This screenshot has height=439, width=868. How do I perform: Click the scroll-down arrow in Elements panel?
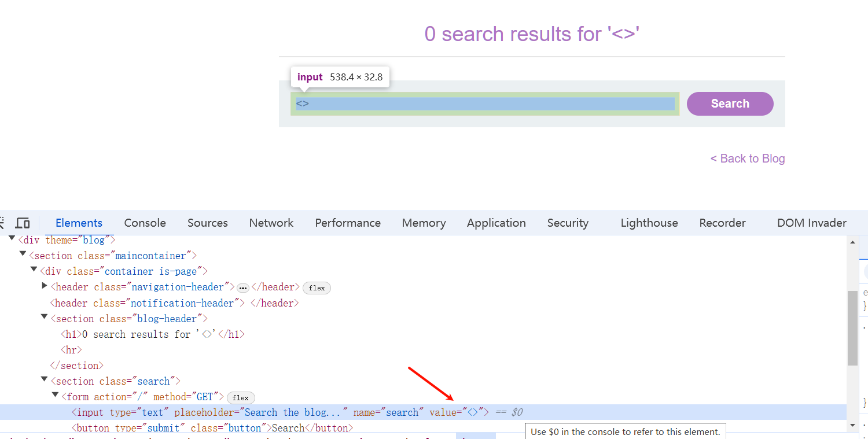click(852, 425)
